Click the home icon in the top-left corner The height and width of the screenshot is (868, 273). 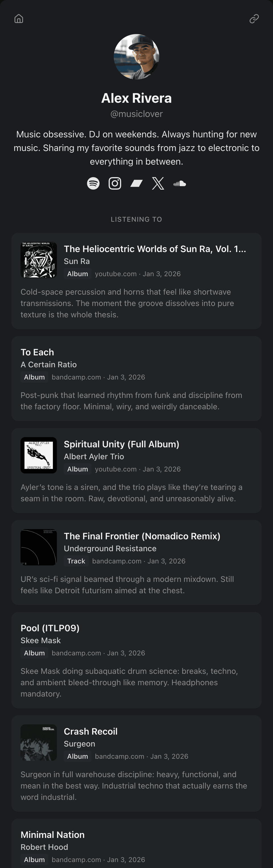click(x=19, y=18)
